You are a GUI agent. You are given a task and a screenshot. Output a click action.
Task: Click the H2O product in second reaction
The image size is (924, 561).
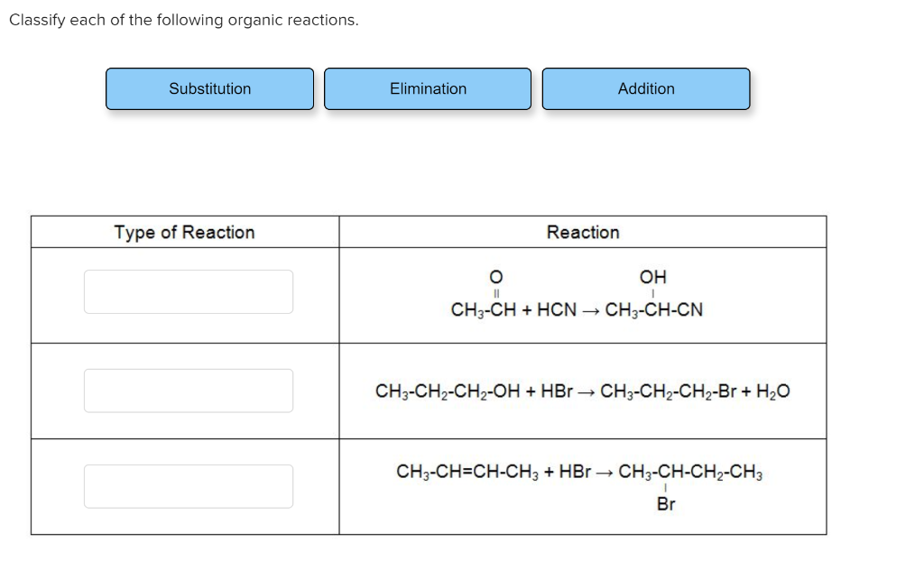pyautogui.click(x=773, y=391)
